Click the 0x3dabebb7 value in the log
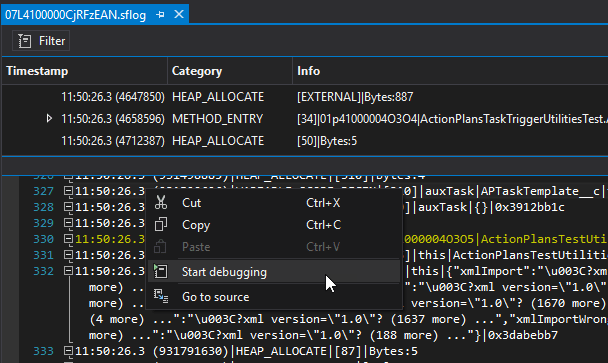The height and width of the screenshot is (363, 608). 523,335
